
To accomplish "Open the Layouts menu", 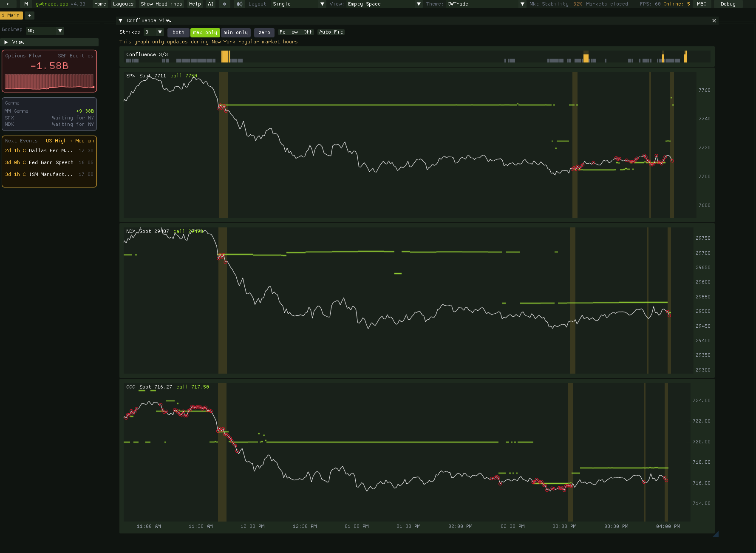I will point(123,4).
